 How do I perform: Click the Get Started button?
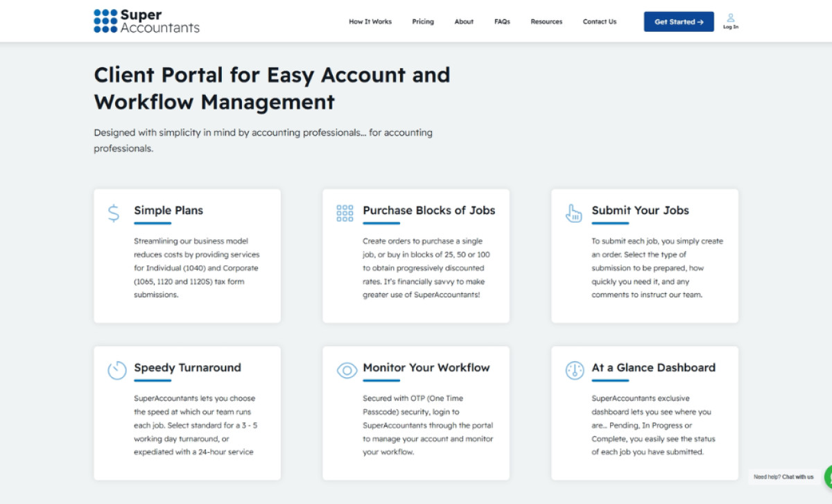coord(679,21)
